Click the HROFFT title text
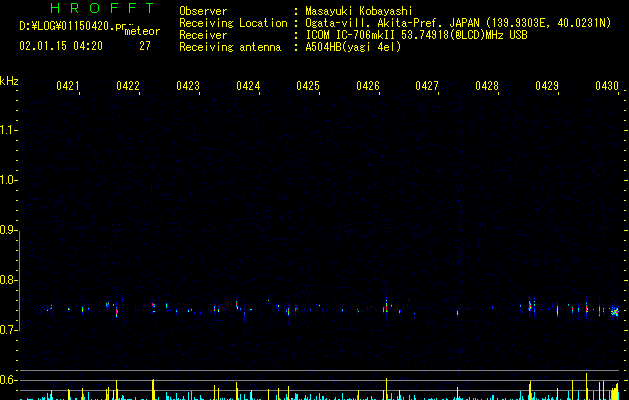Image resolution: width=629 pixels, height=400 pixels. 102,8
